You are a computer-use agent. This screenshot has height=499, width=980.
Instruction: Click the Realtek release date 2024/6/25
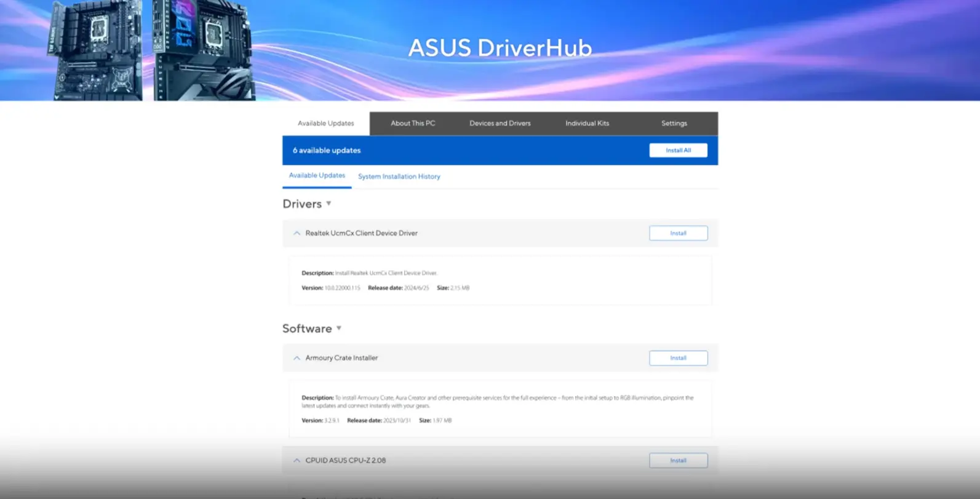coord(416,288)
